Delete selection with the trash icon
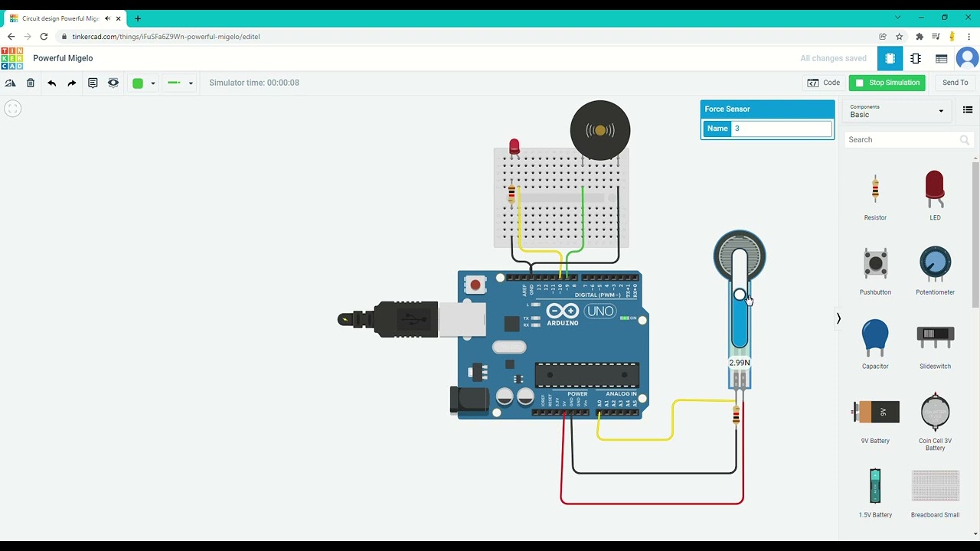The height and width of the screenshot is (551, 980). coord(31,83)
